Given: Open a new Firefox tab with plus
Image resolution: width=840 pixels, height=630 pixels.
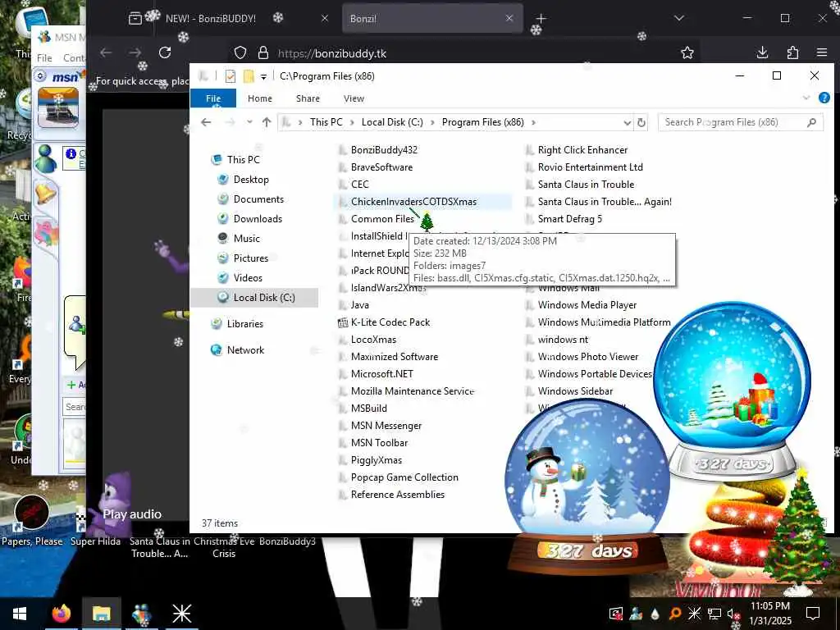Looking at the screenshot, I should point(541,19).
